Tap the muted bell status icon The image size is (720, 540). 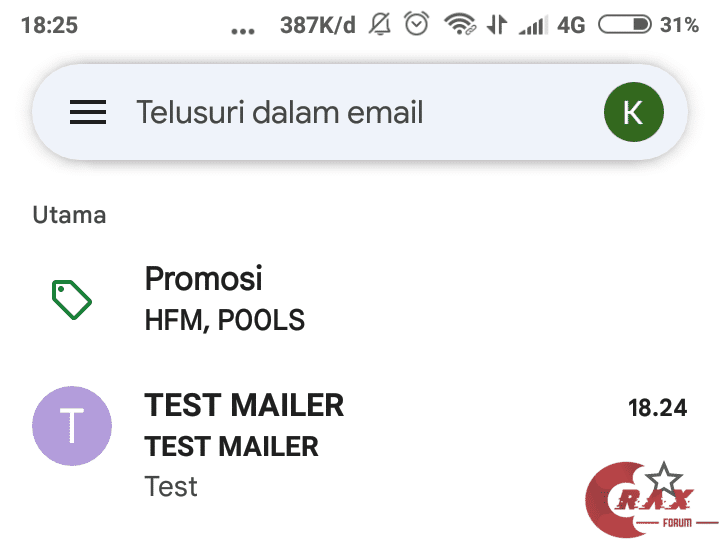click(x=380, y=25)
